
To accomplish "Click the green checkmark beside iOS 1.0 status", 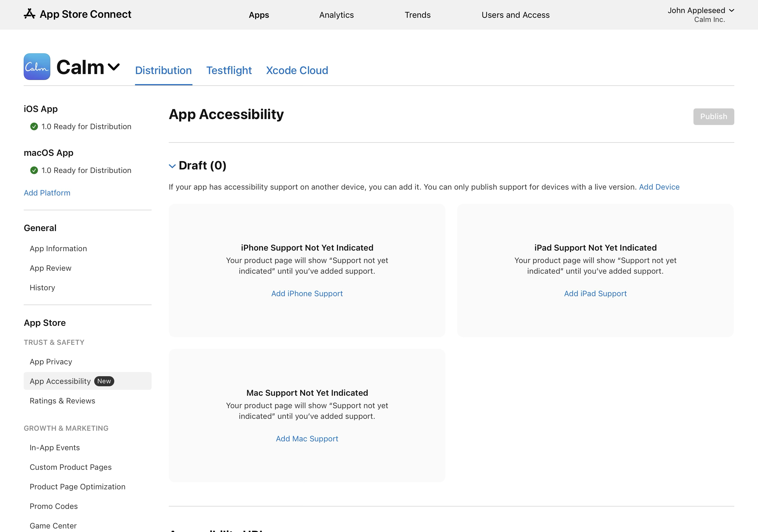I will point(34,126).
